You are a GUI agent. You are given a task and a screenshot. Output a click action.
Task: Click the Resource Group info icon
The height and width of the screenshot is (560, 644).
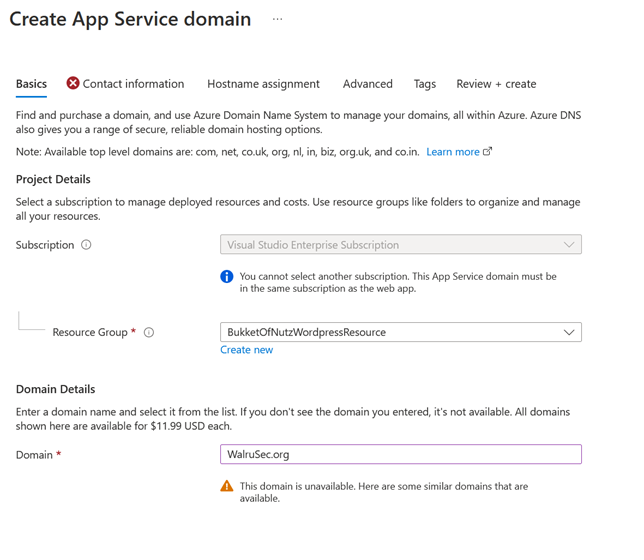[149, 332]
